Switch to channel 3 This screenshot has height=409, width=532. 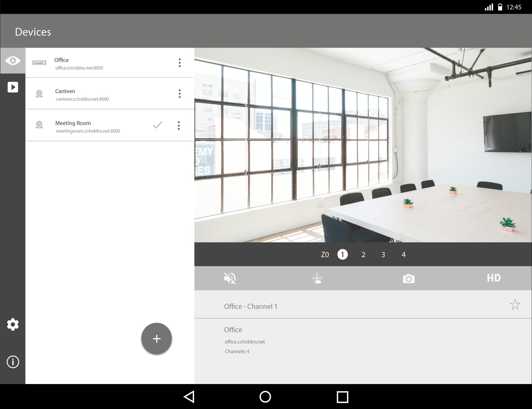click(x=383, y=254)
